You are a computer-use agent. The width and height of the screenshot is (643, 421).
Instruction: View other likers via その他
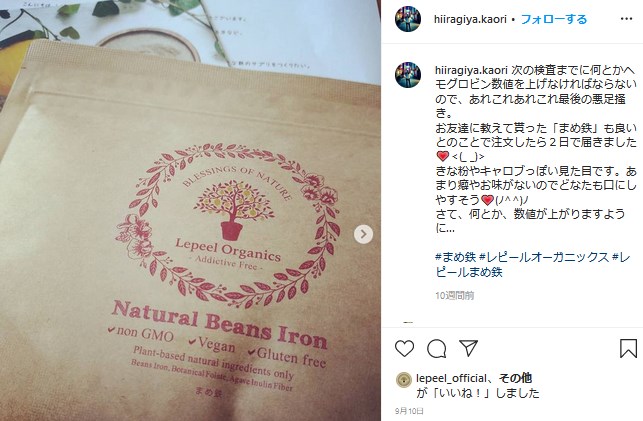coord(515,378)
